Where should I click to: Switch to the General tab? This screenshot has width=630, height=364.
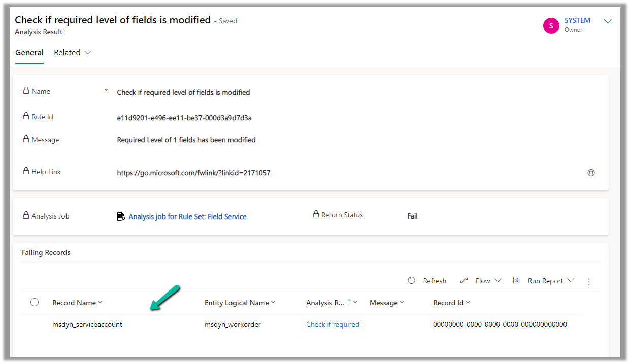tap(29, 53)
